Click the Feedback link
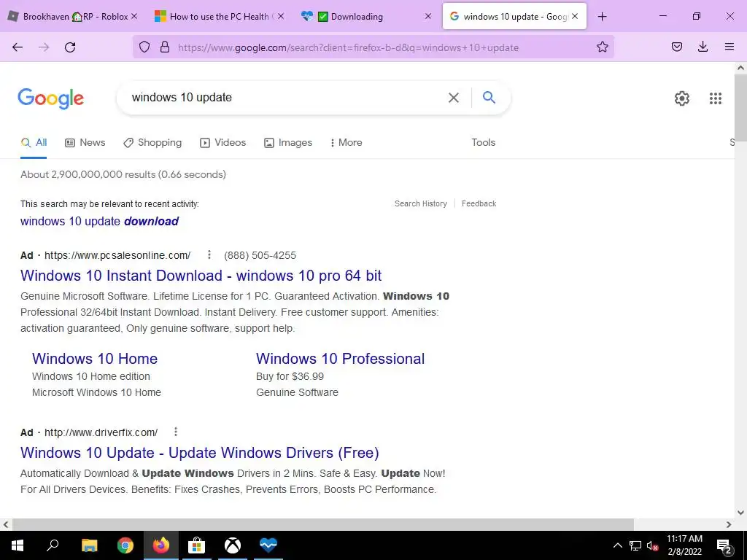The width and height of the screenshot is (747, 560). [479, 203]
